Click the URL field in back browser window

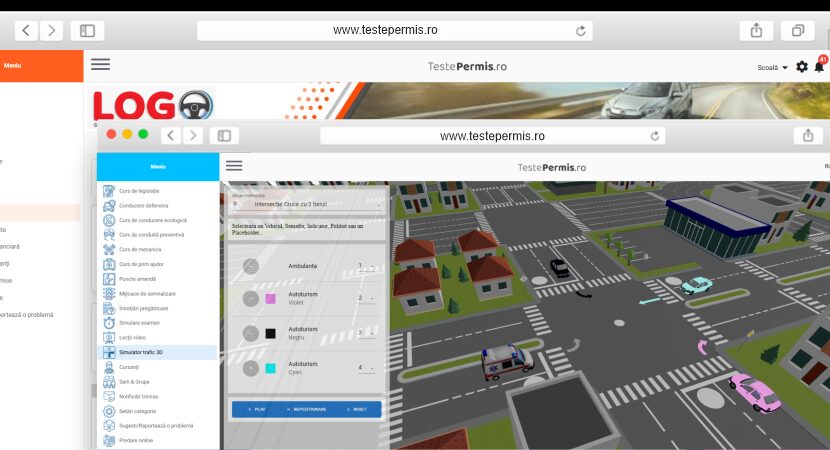coord(395,31)
